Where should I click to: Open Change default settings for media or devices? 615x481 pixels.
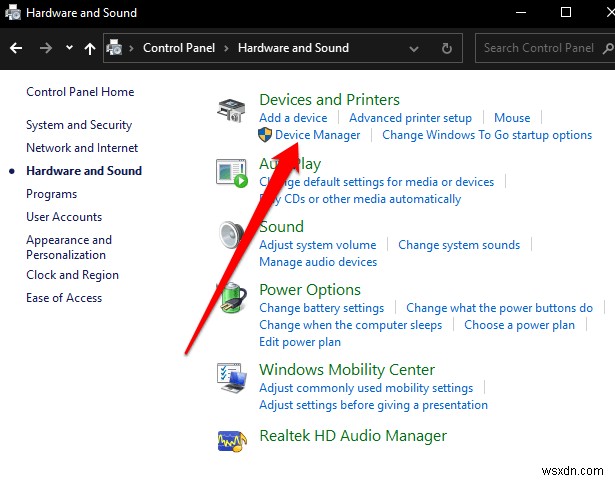click(x=377, y=182)
